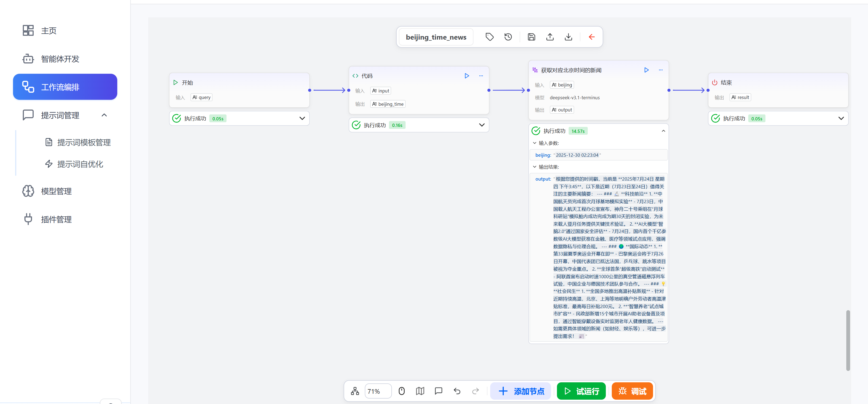Go to 智能体开发 page

coord(60,59)
